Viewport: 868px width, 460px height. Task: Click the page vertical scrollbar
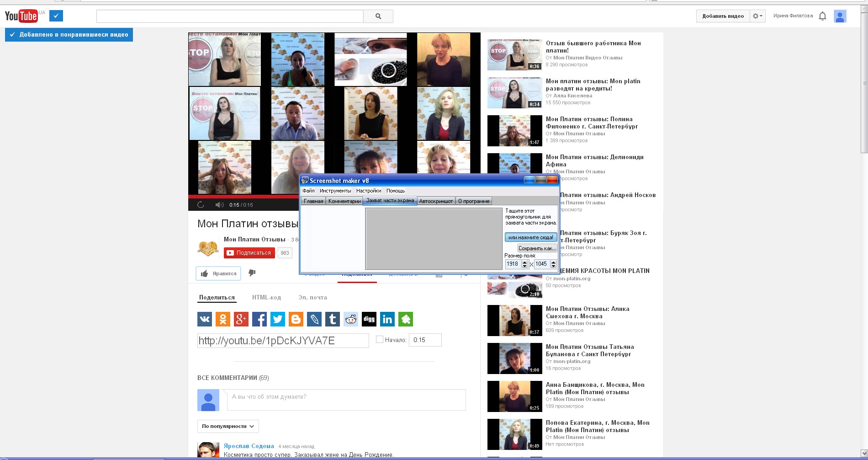[x=864, y=82]
